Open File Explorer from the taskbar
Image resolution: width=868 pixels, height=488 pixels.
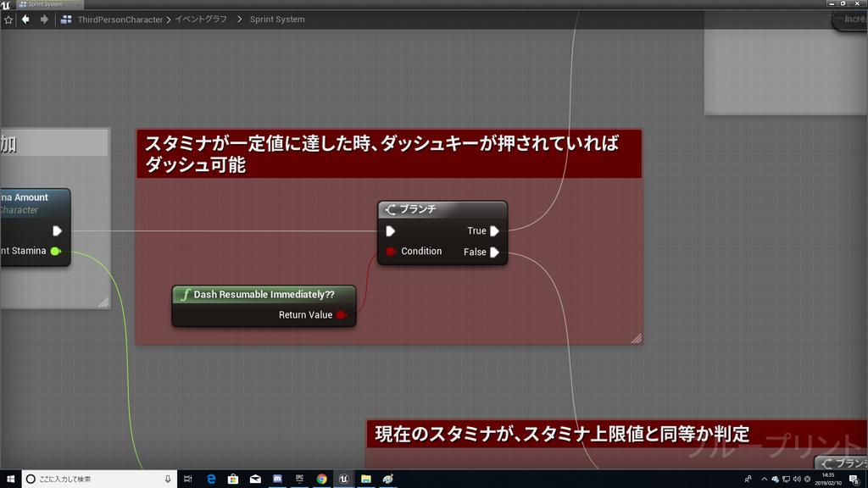pos(365,479)
